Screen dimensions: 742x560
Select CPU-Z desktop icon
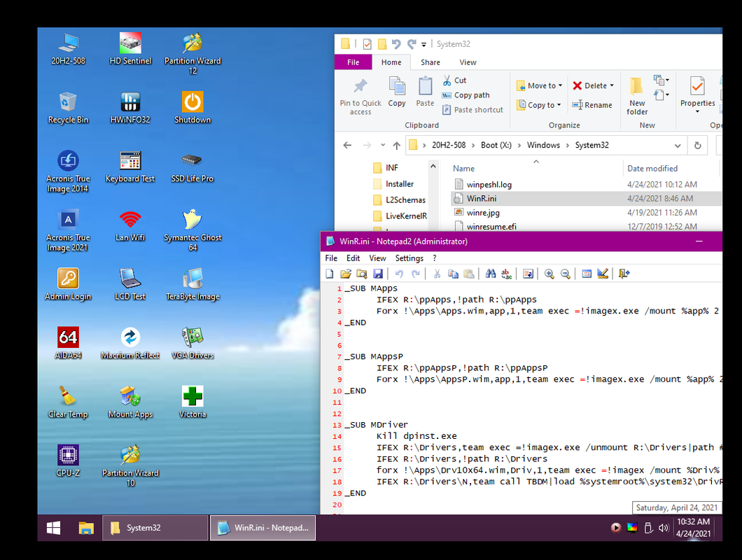coord(68,461)
